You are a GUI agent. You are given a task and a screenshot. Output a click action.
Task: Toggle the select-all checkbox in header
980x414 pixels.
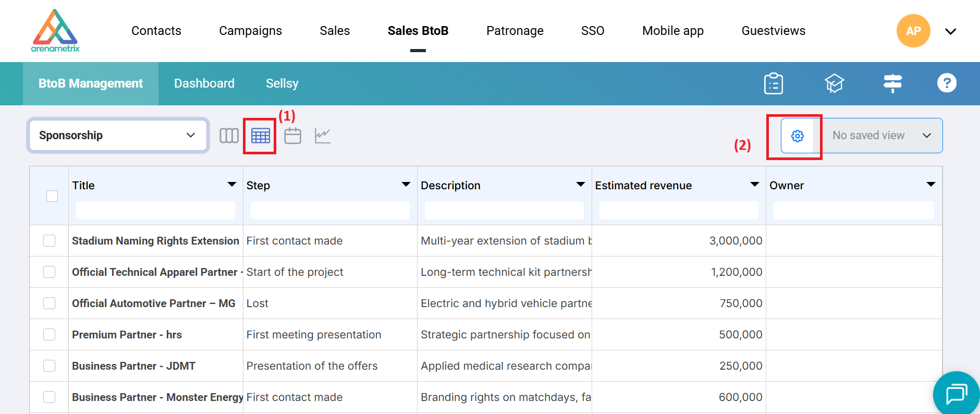point(52,196)
